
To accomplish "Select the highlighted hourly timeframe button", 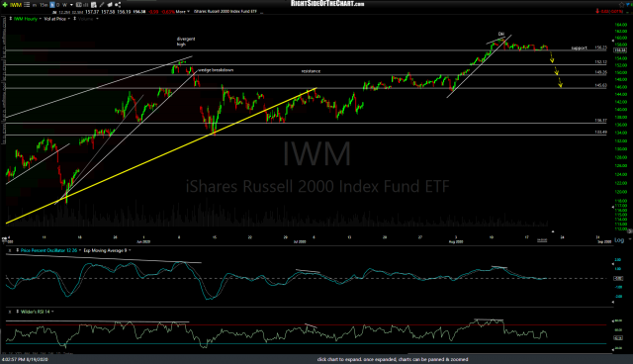I will click(x=52, y=5).
